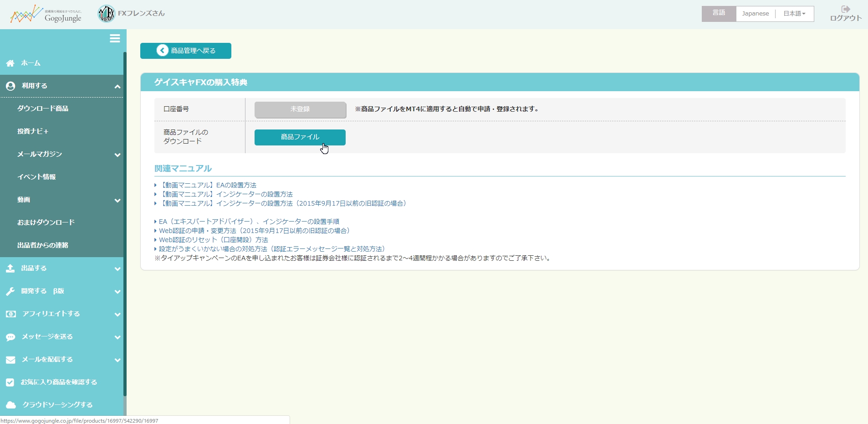Viewport: 868px width, 424px height.
Task: Open ダウンロード商品 in the sidebar
Action: tap(43, 109)
